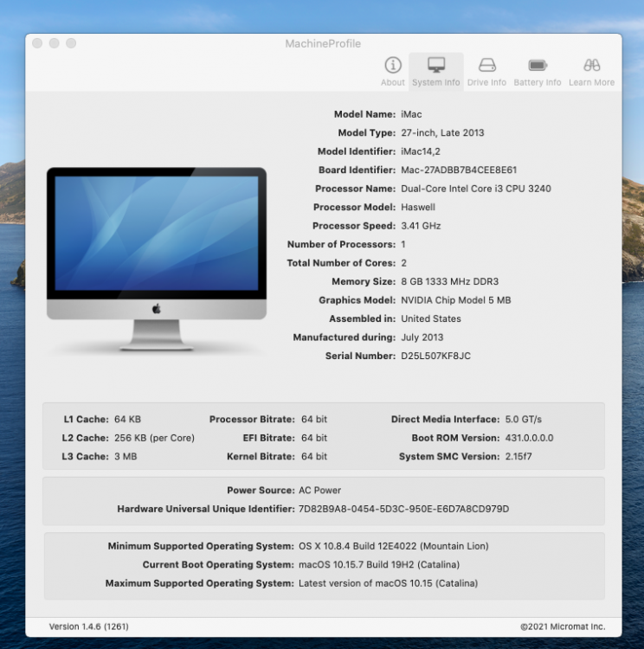This screenshot has height=649, width=644.
Task: Select minimum OS X 10.8.4 Mountain Lion
Action: click(x=394, y=546)
